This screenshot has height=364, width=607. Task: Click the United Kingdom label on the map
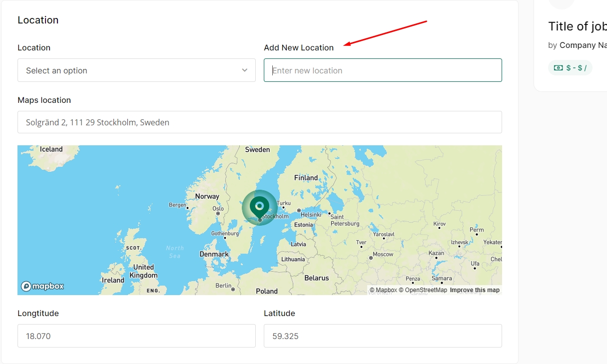[x=143, y=271]
